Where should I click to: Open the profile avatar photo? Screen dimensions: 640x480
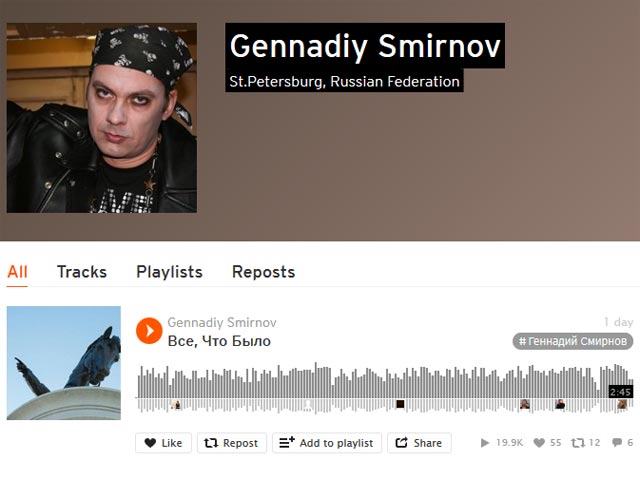tap(102, 118)
